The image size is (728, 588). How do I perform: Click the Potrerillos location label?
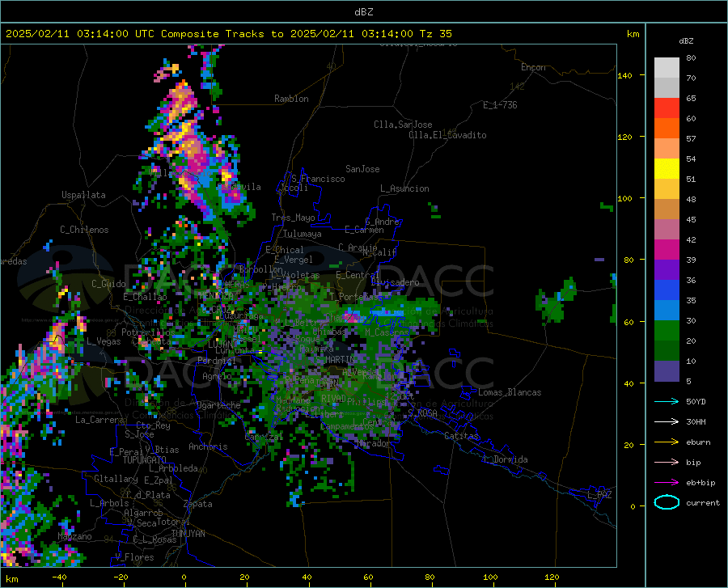point(148,332)
